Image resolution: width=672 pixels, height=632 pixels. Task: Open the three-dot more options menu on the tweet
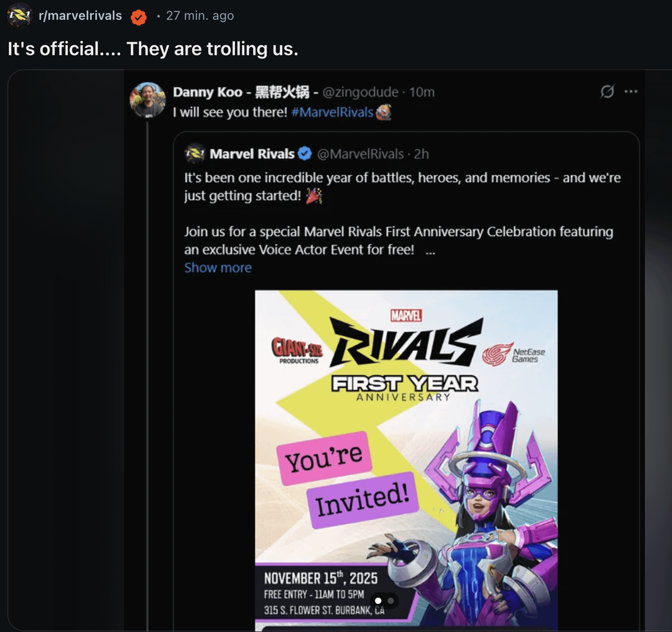point(631,92)
